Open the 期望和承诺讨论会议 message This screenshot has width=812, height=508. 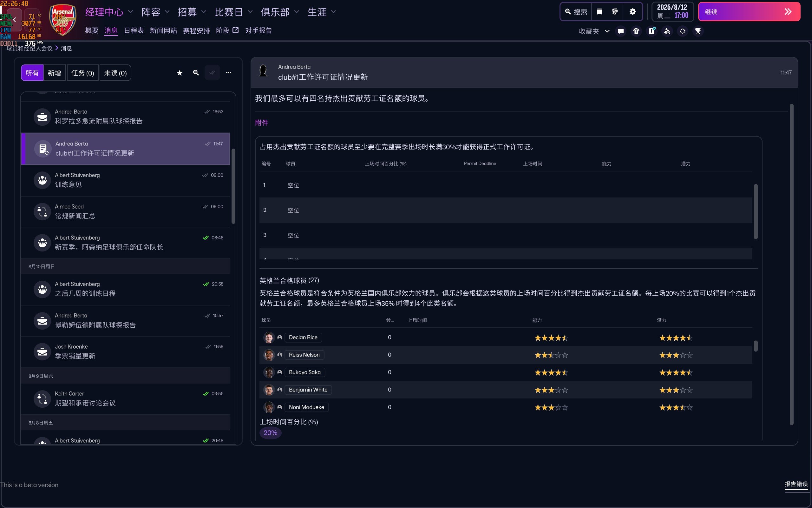pyautogui.click(x=126, y=398)
